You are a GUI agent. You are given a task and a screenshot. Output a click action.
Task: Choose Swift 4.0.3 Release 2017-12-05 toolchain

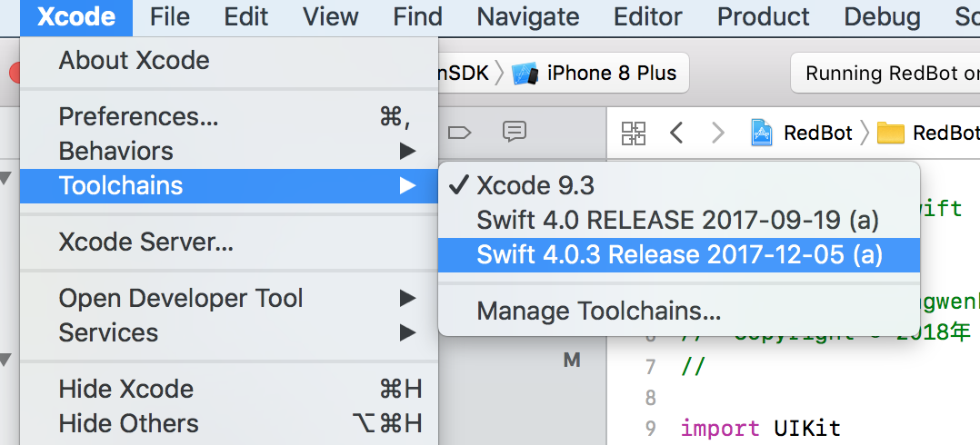(679, 254)
